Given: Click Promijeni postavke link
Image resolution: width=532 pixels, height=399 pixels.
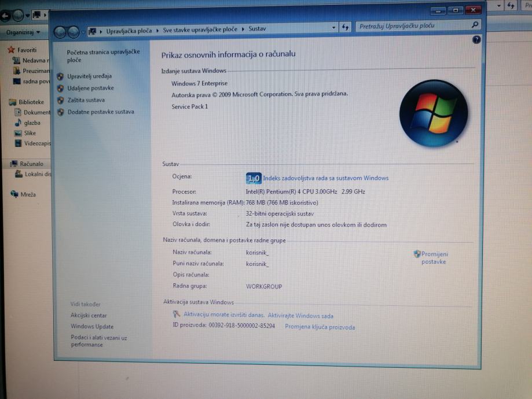Looking at the screenshot, I should click(x=434, y=258).
